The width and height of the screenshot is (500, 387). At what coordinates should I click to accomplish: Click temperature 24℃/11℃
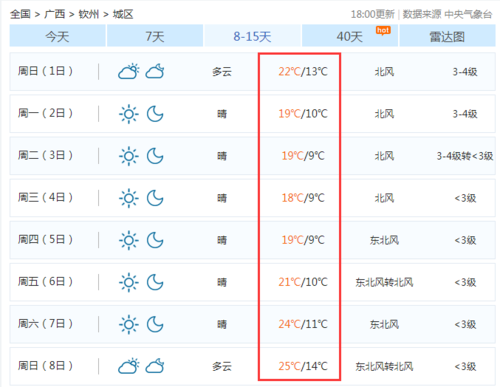coord(303,324)
